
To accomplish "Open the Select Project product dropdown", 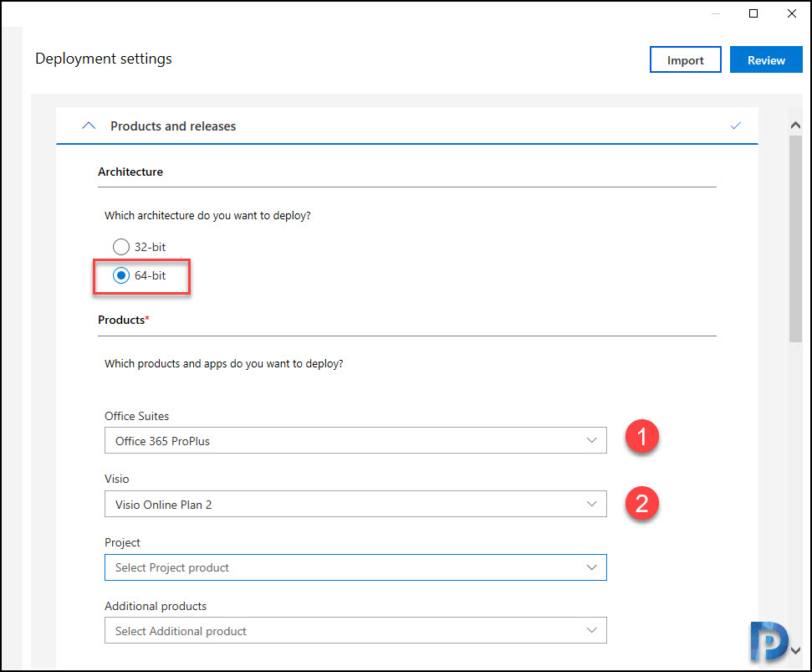I will [355, 567].
